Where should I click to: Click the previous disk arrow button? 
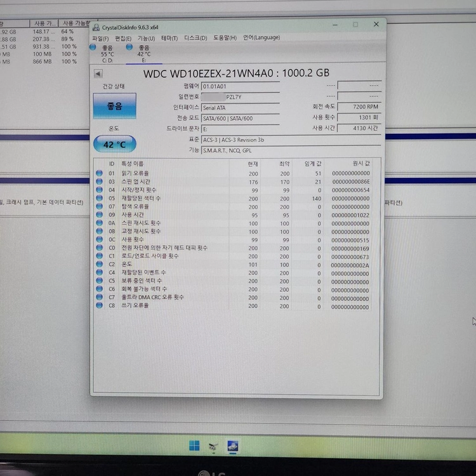coord(98,74)
